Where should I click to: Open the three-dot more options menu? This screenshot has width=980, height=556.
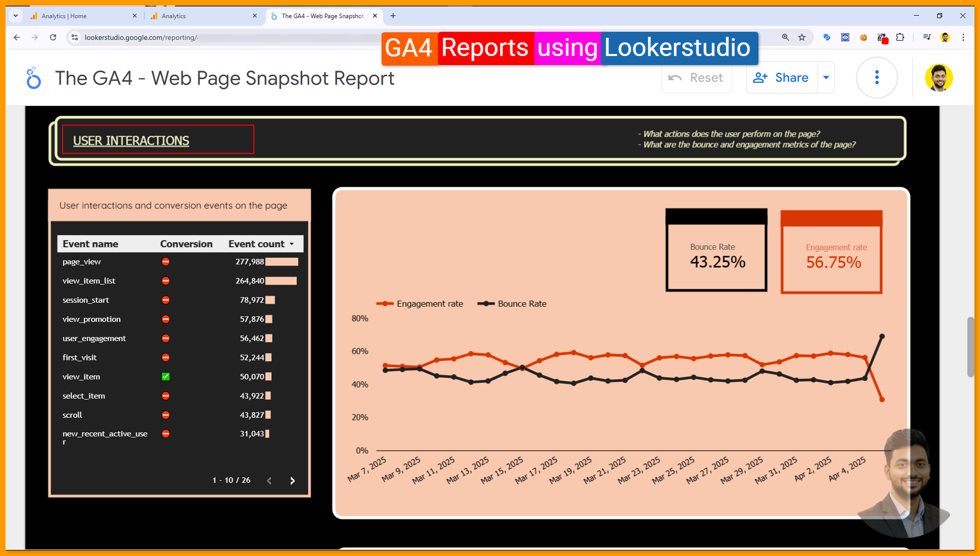point(877,78)
